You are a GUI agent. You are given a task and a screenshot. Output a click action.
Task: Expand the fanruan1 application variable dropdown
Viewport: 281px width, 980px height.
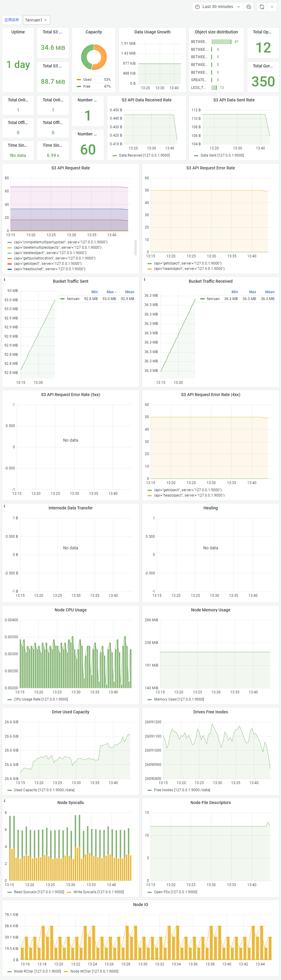pos(36,20)
